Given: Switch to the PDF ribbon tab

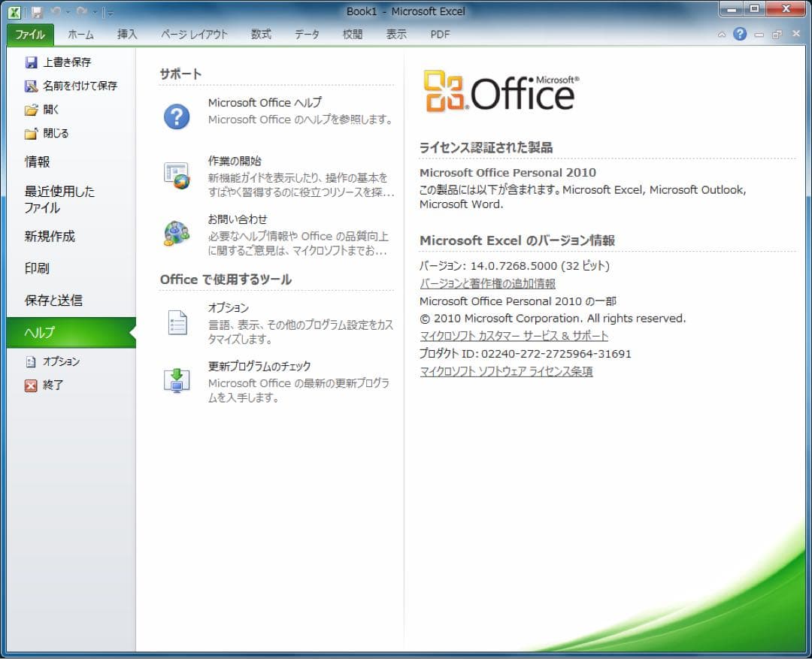Looking at the screenshot, I should (x=440, y=35).
